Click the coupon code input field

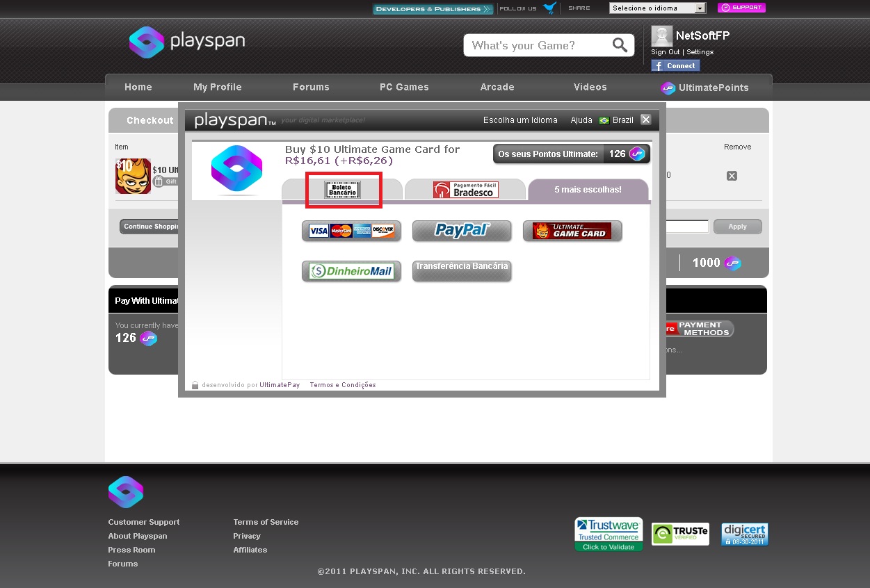tap(687, 227)
